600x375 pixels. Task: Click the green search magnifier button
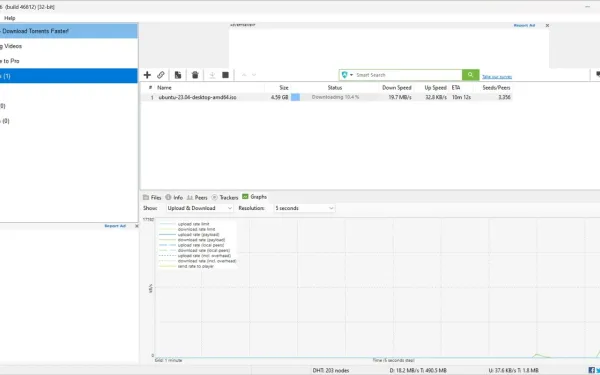(470, 75)
